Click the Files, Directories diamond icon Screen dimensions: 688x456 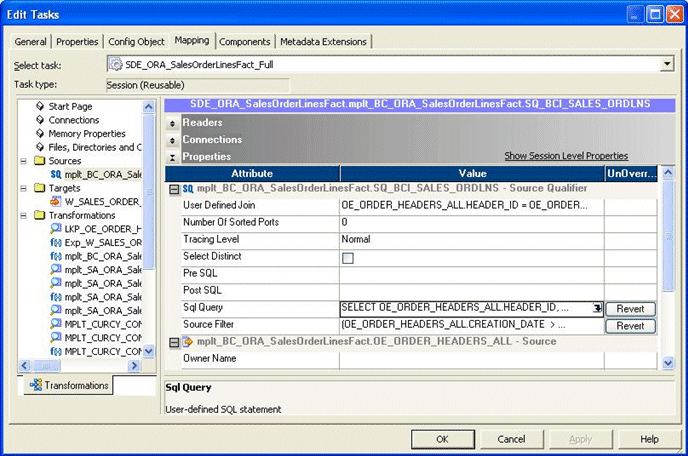click(40, 147)
